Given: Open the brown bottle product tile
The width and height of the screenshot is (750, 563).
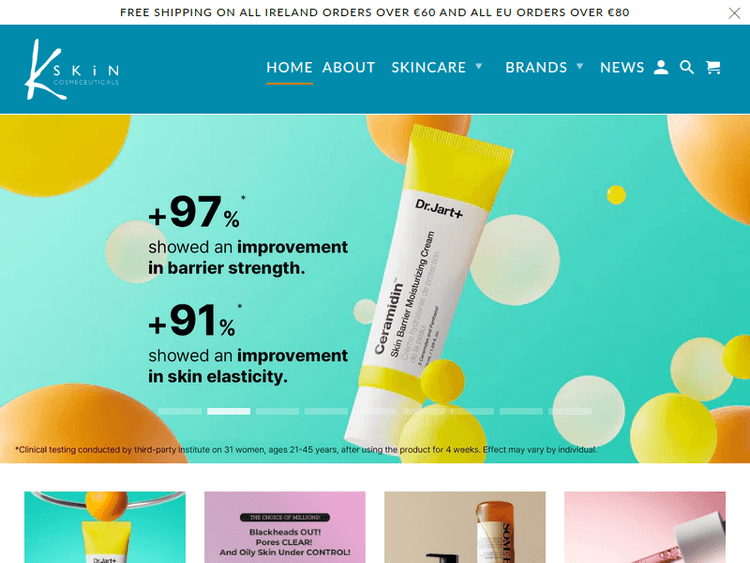Looking at the screenshot, I should tap(465, 527).
